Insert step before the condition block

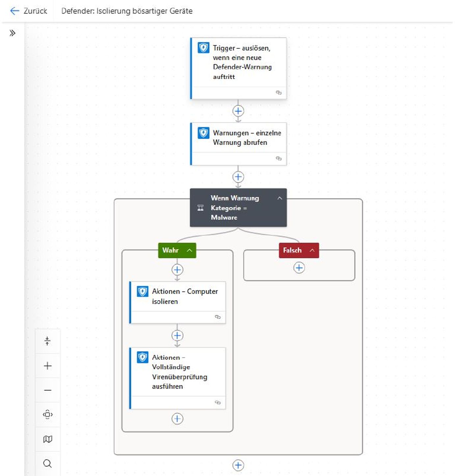click(x=238, y=177)
